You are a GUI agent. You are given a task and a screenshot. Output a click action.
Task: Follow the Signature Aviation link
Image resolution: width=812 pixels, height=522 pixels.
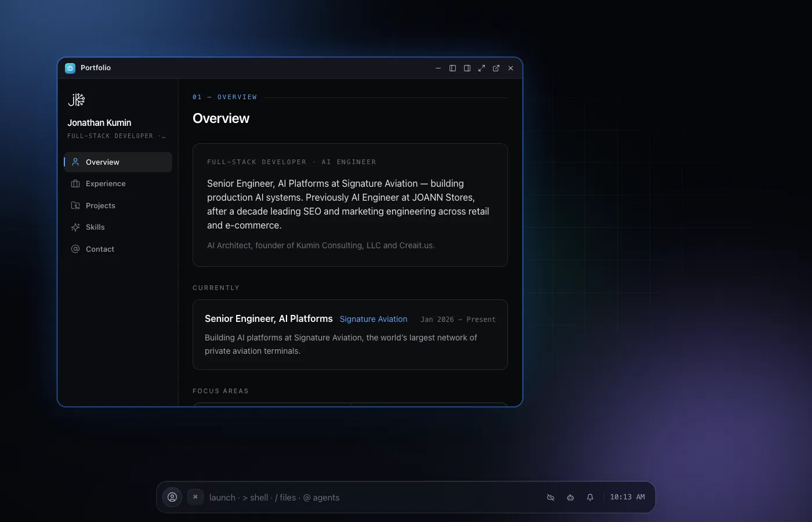point(374,319)
